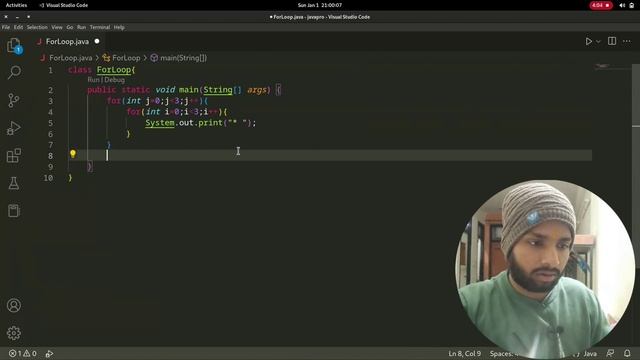Image resolution: width=640 pixels, height=360 pixels.
Task: Open the editor More Actions menu
Action: [x=627, y=41]
